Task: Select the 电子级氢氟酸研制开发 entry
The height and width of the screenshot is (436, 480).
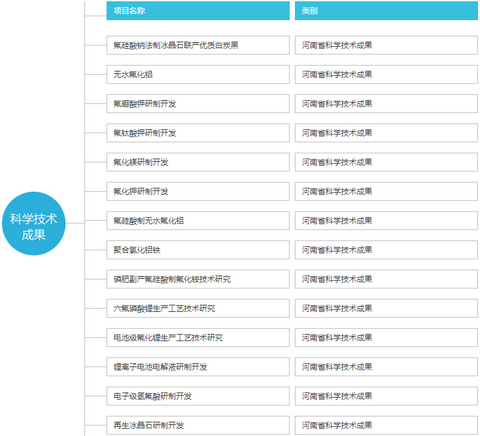Action: click(198, 396)
